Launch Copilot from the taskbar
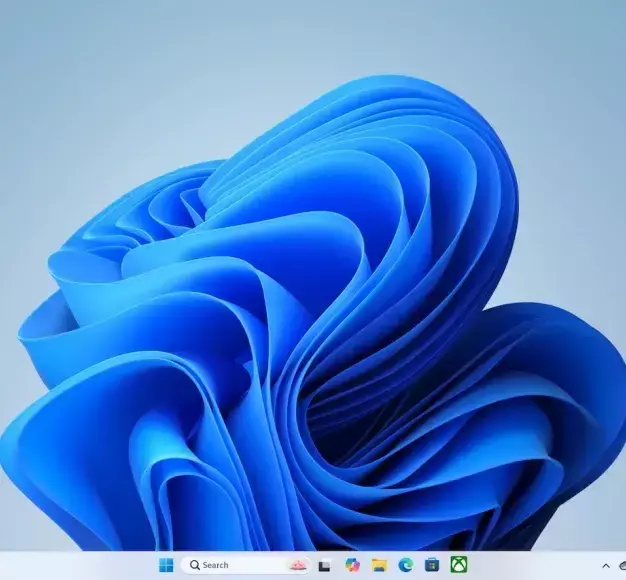 [x=352, y=565]
